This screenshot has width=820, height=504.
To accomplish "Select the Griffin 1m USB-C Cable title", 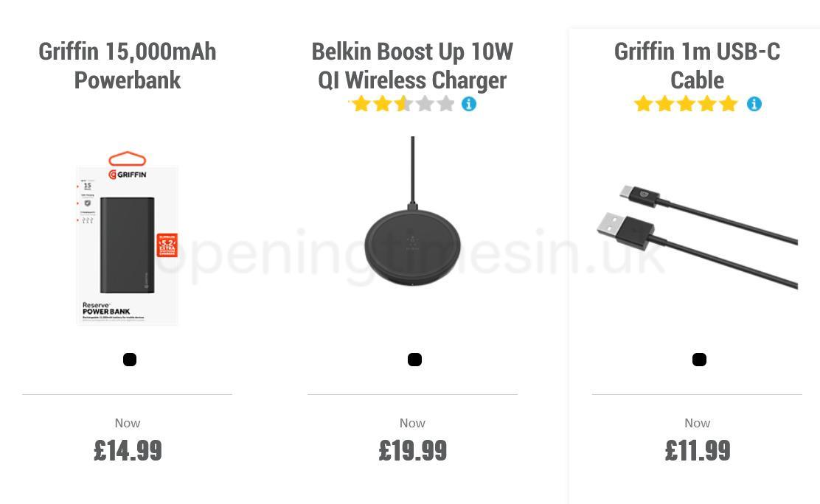I will [697, 66].
